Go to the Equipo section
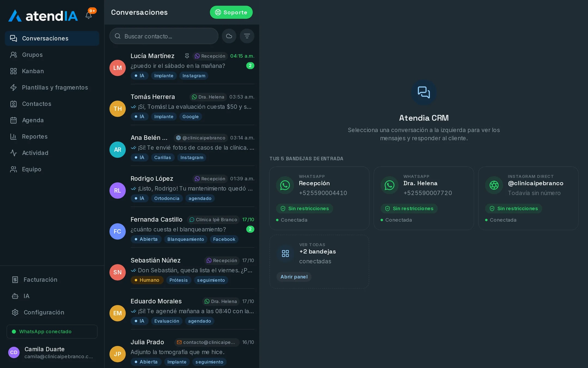588x368 pixels. 52,169
